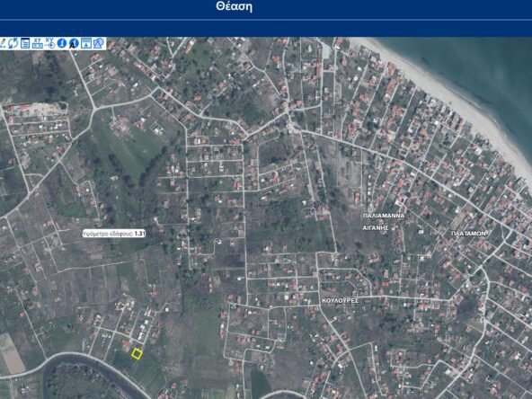Click the ΚΟΥΛΟΥΡΕΣ place label
This screenshot has height=399, width=532.
(x=341, y=301)
